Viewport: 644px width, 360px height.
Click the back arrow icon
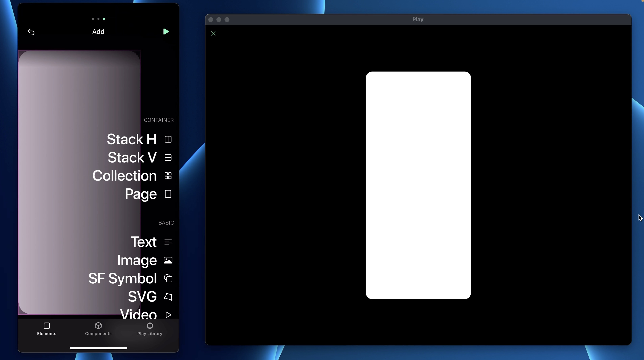[x=31, y=32]
